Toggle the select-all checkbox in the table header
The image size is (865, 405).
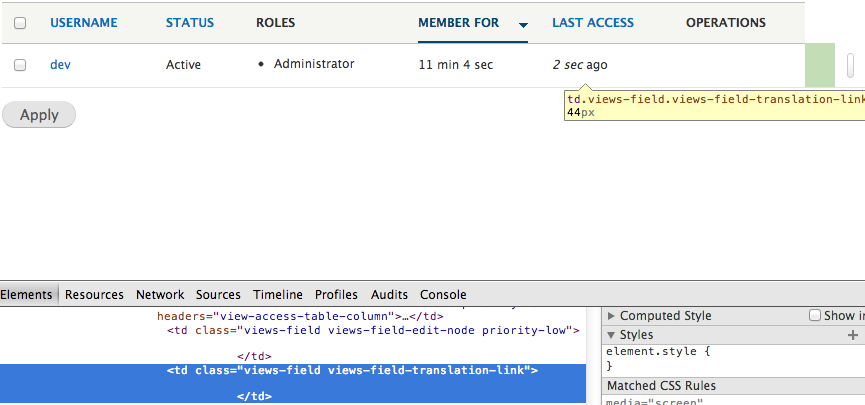click(x=20, y=23)
